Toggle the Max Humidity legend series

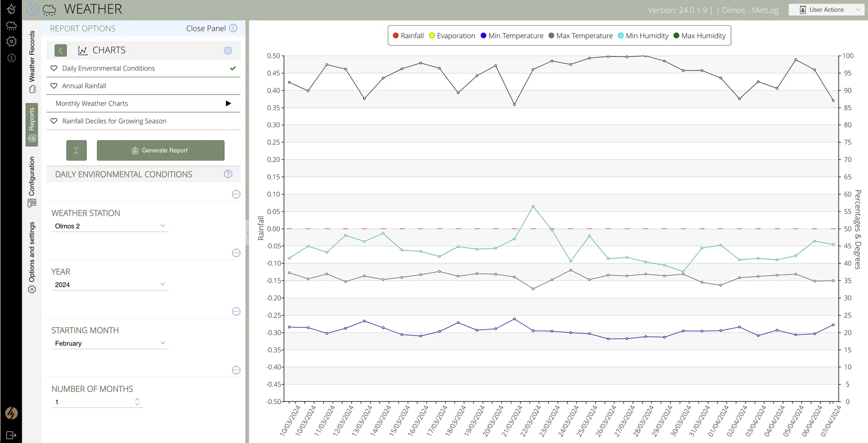pyautogui.click(x=699, y=36)
